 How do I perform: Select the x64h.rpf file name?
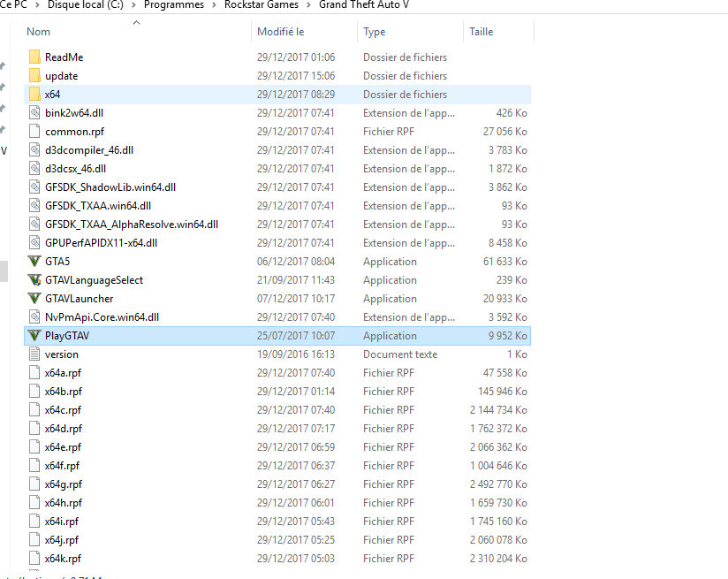(x=64, y=503)
